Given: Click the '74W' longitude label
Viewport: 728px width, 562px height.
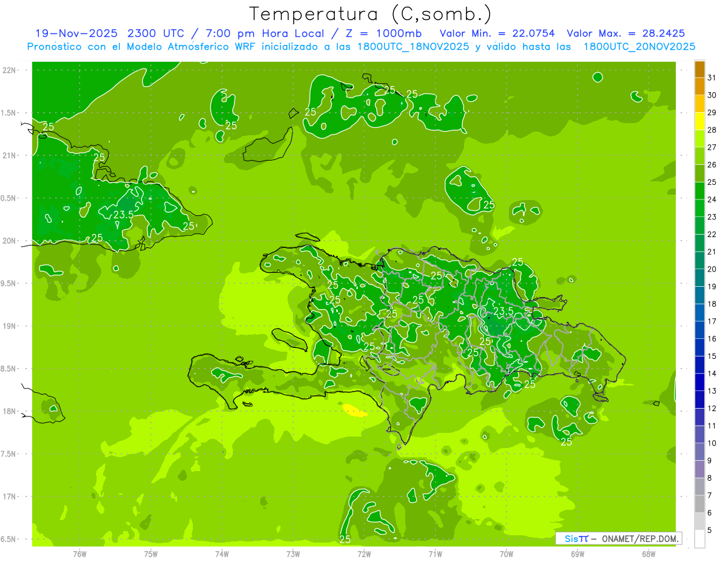Looking at the screenshot, I should pyautogui.click(x=222, y=554).
